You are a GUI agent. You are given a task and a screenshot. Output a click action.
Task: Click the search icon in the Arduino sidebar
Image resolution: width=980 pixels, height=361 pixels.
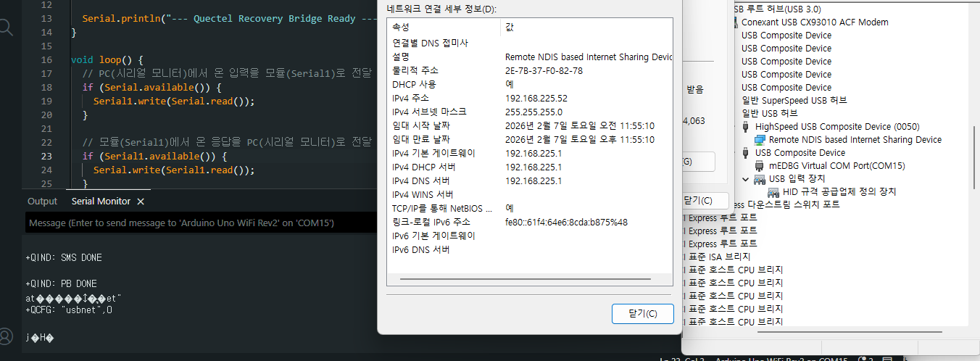(x=6, y=28)
